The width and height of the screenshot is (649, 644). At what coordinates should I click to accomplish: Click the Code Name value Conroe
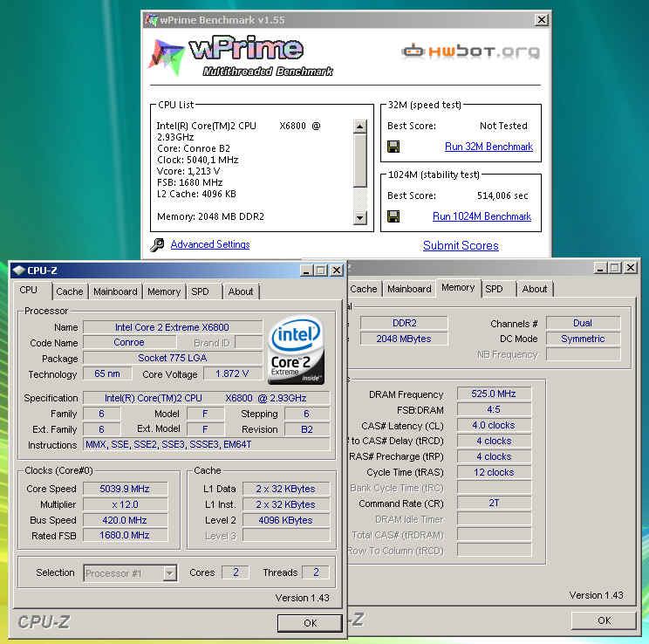(129, 342)
